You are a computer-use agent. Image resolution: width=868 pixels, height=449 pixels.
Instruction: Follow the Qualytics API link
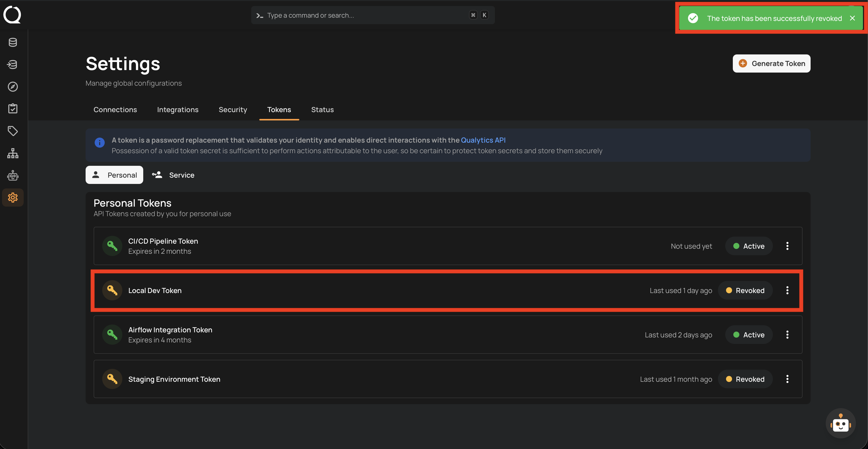[483, 140]
